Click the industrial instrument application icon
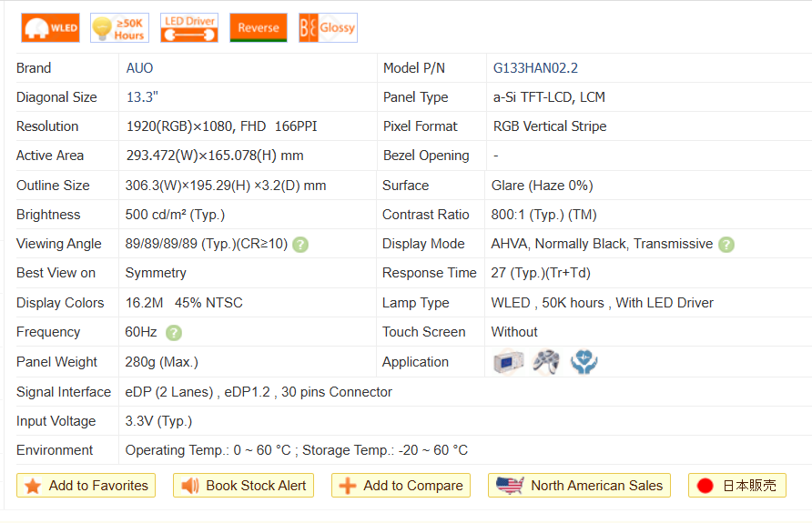Screen dimensions: 812x523 click(x=508, y=362)
